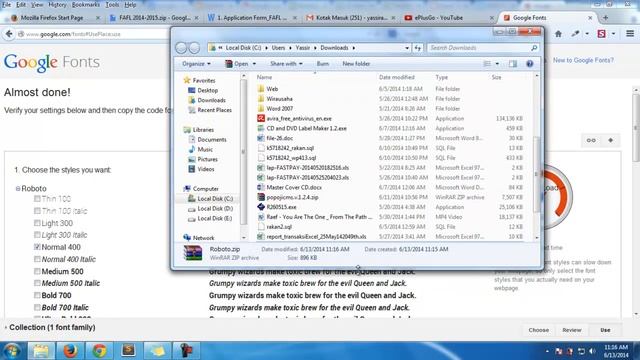Expand the address bar history dropdown
This screenshot has width=640, height=360.
(407, 48)
